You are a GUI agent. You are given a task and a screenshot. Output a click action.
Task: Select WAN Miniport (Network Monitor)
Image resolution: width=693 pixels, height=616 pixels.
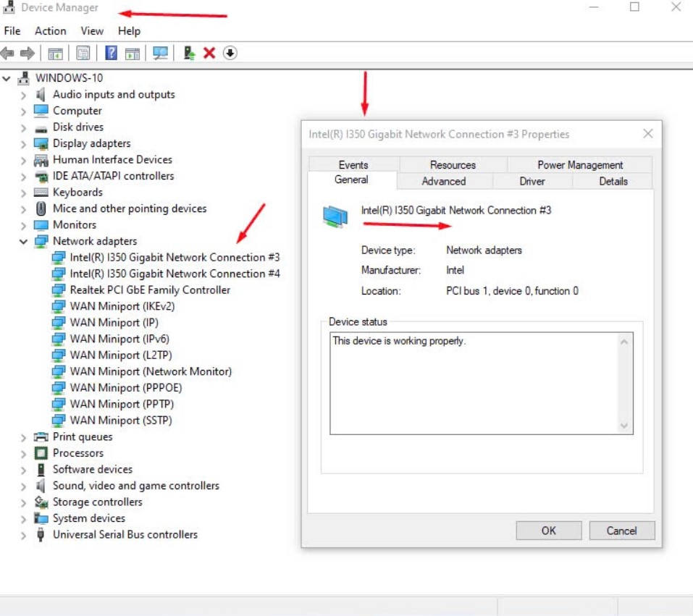(x=151, y=371)
